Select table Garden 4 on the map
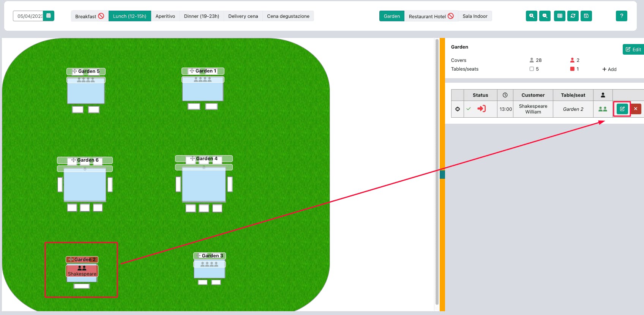Viewport: 644px width, 315px height. point(204,185)
